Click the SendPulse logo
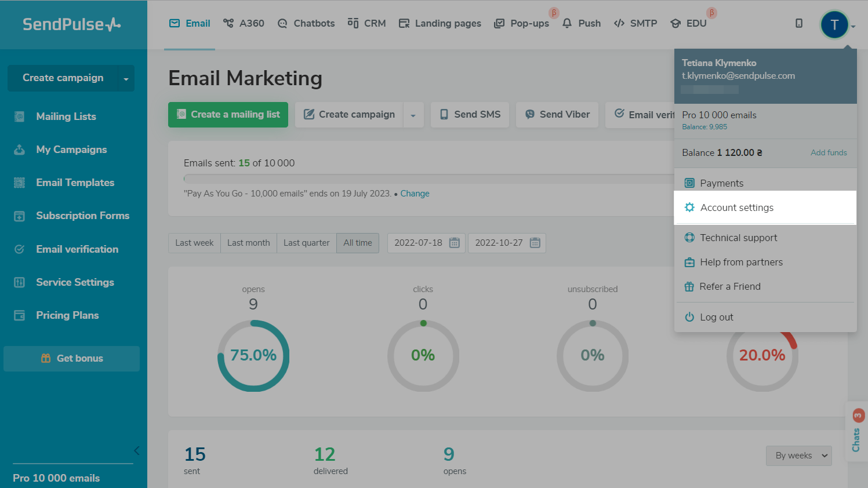868x488 pixels. (x=72, y=24)
